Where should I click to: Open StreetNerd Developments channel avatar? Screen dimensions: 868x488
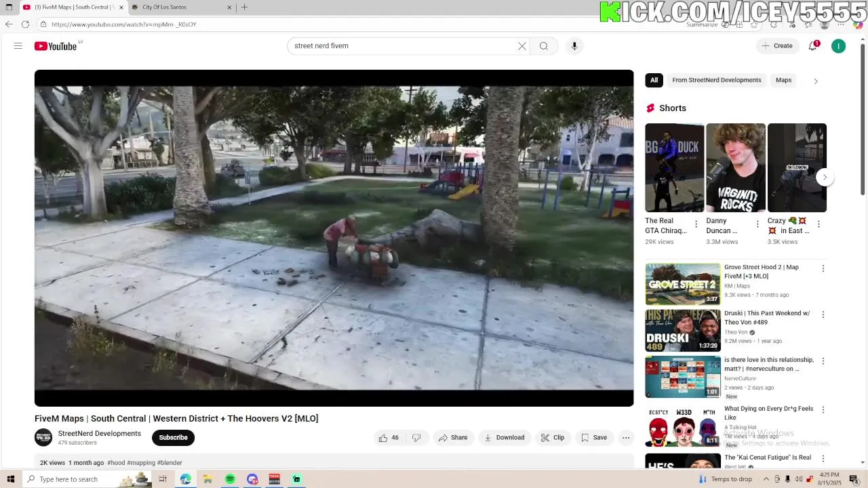tap(43, 438)
